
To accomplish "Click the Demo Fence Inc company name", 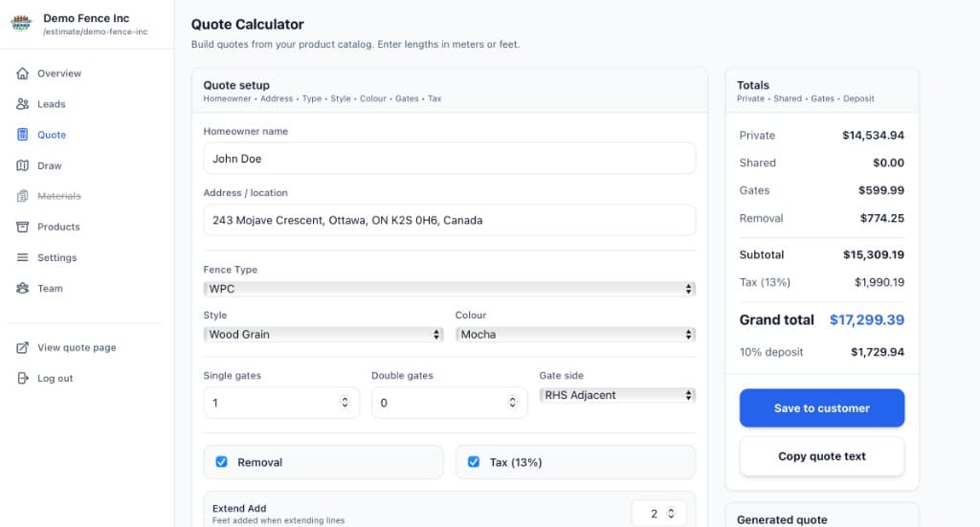I will pos(86,18).
